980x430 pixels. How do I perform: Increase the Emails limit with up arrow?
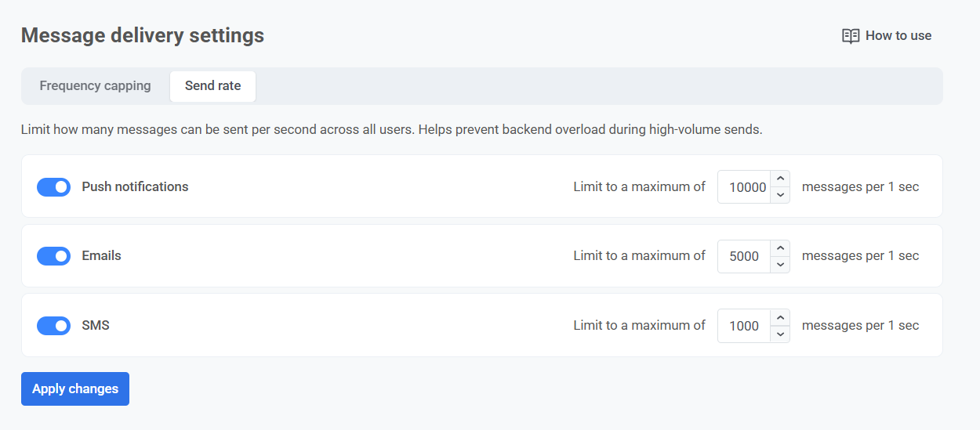(780, 248)
